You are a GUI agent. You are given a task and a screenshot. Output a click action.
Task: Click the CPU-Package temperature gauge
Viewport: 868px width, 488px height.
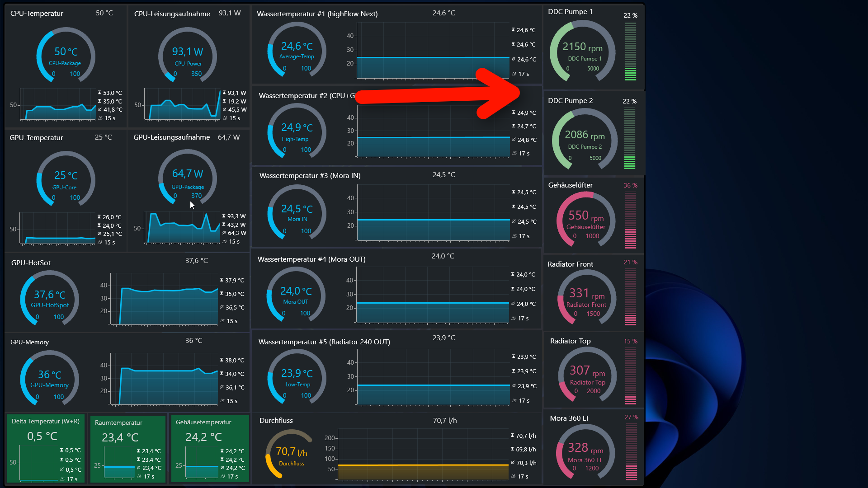tap(66, 56)
